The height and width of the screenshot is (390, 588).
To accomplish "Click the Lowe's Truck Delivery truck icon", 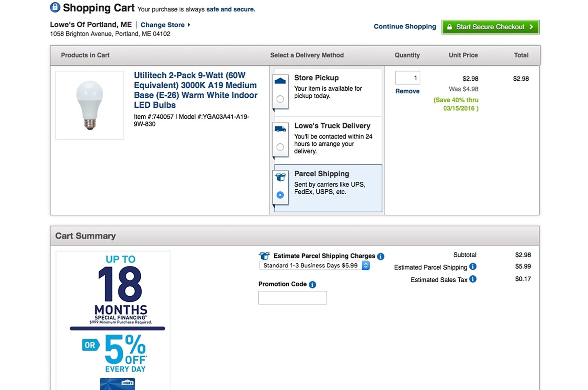I will click(x=280, y=129).
